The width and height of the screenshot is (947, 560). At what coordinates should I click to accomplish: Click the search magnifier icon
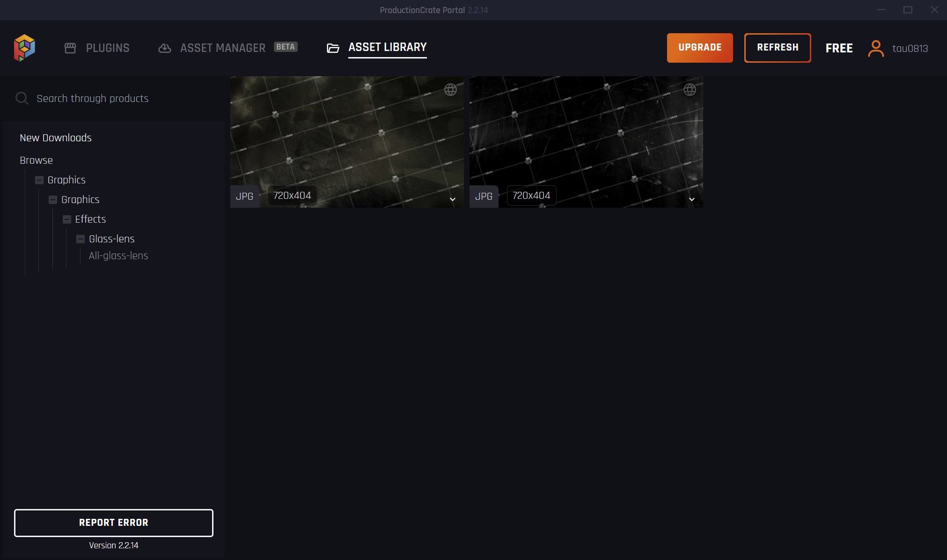[x=22, y=98]
